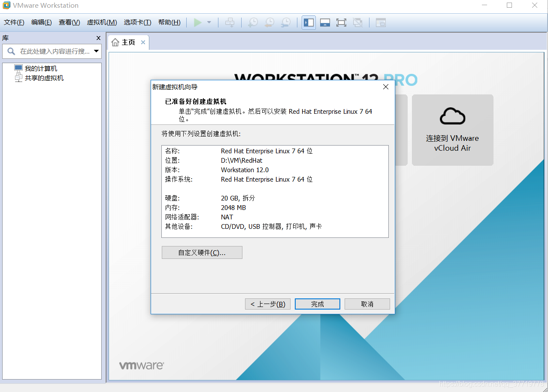Viewport: 548px width, 392px height.
Task: Close the 主页 tab with its X
Action: [x=143, y=42]
